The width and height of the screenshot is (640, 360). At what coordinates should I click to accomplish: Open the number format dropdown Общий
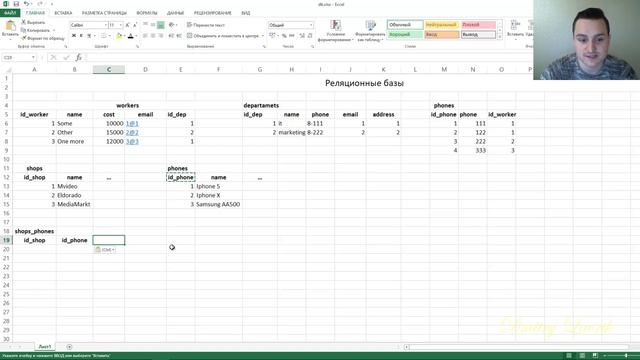click(x=291, y=25)
